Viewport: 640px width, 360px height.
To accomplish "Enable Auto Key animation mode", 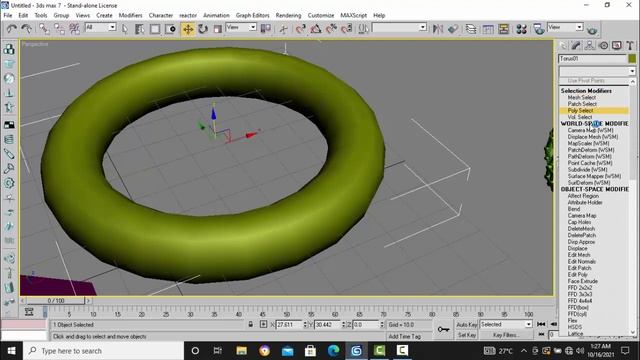I will pyautogui.click(x=467, y=324).
